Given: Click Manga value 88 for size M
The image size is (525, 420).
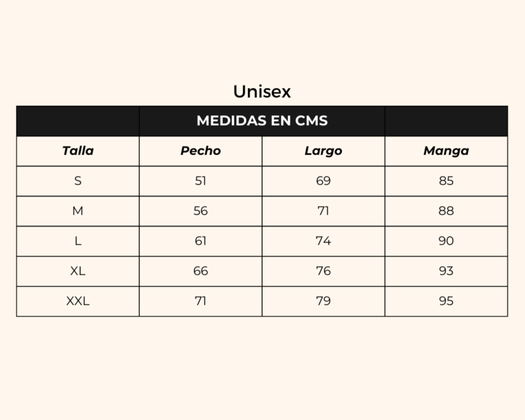Looking at the screenshot, I should coord(446,211).
